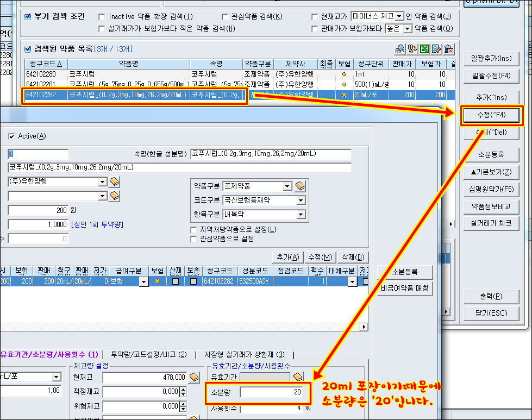Click the 수정(^F4) button

point(491,115)
